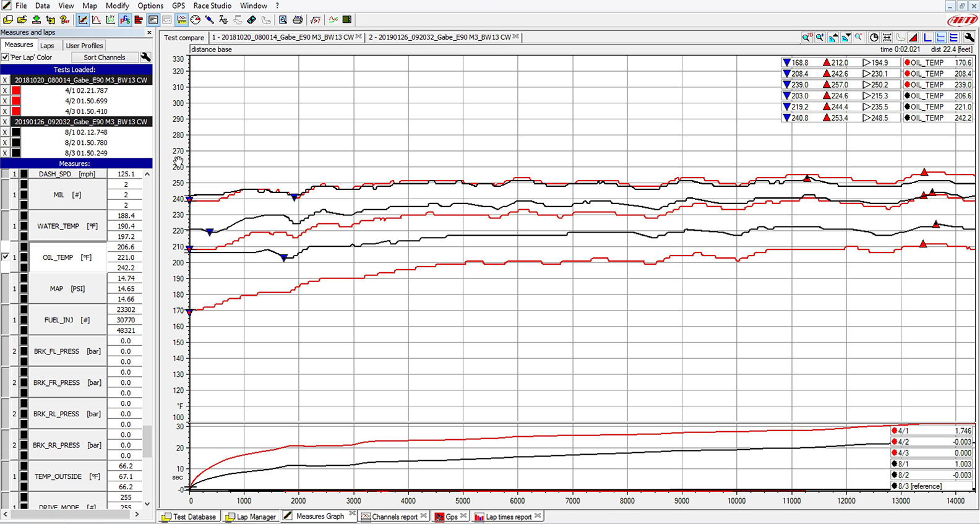Click the green download data toolbar icon
980x524 pixels.
click(x=37, y=20)
